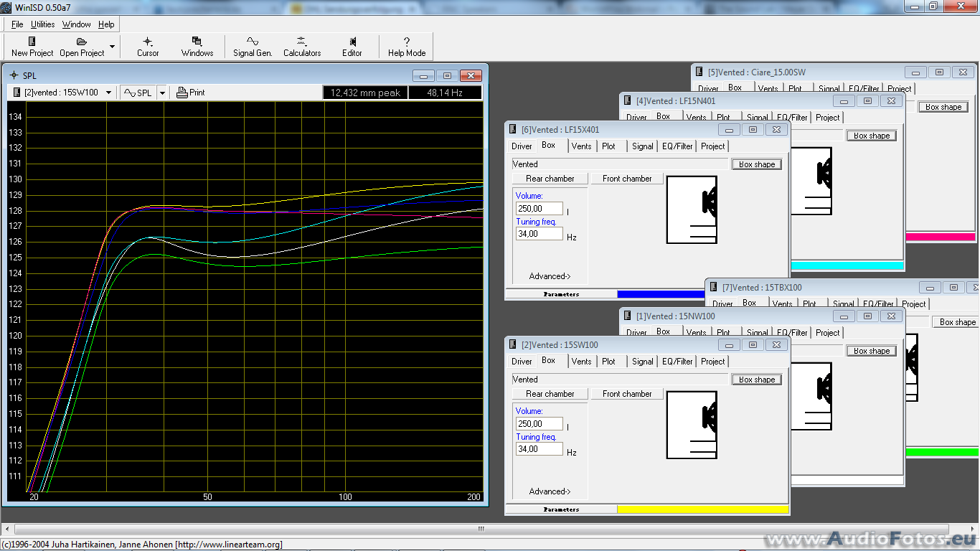Open Vents tab in 15NW100 window

tap(697, 333)
